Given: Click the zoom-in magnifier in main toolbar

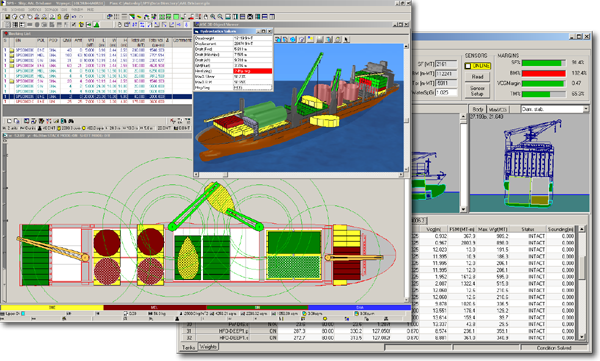Looking at the screenshot, I should 213,16.
